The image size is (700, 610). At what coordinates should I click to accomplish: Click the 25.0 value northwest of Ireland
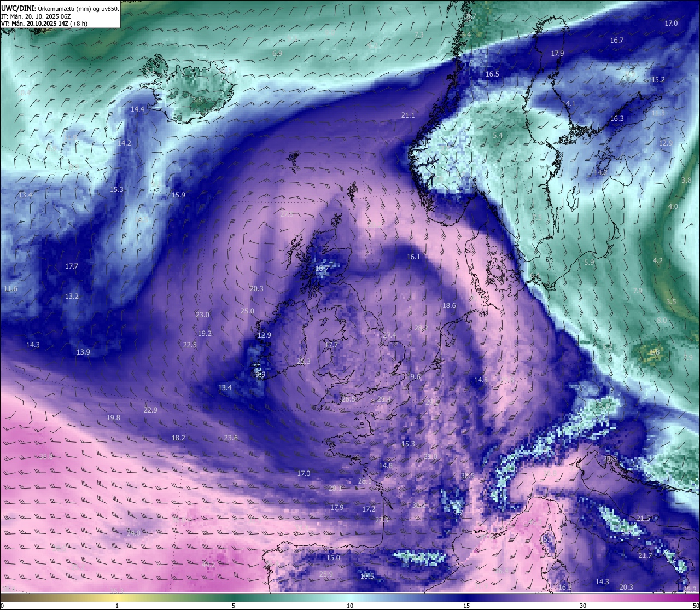pos(247,311)
